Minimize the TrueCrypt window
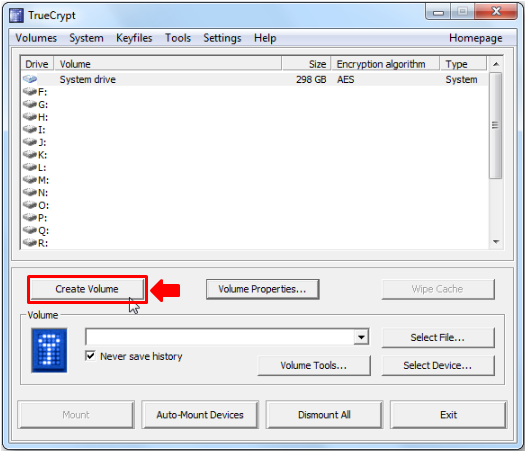Image resolution: width=525 pixels, height=451 pixels. click(x=438, y=12)
